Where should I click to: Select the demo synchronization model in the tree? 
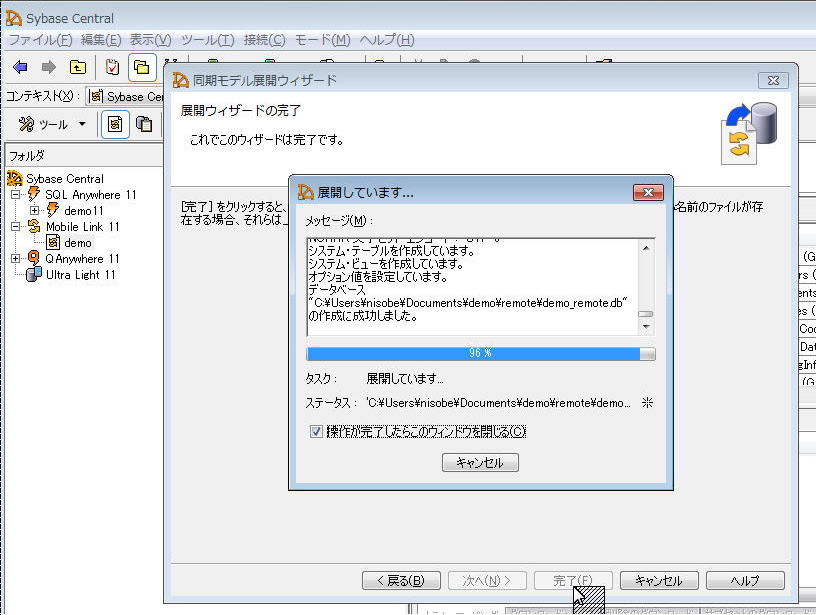77,242
